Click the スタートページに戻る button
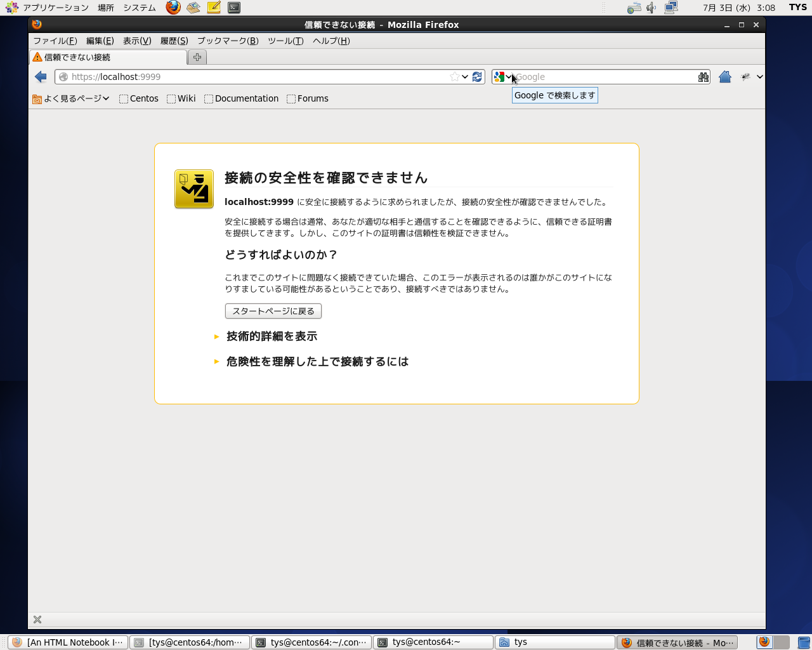The image size is (812, 650). click(x=273, y=311)
